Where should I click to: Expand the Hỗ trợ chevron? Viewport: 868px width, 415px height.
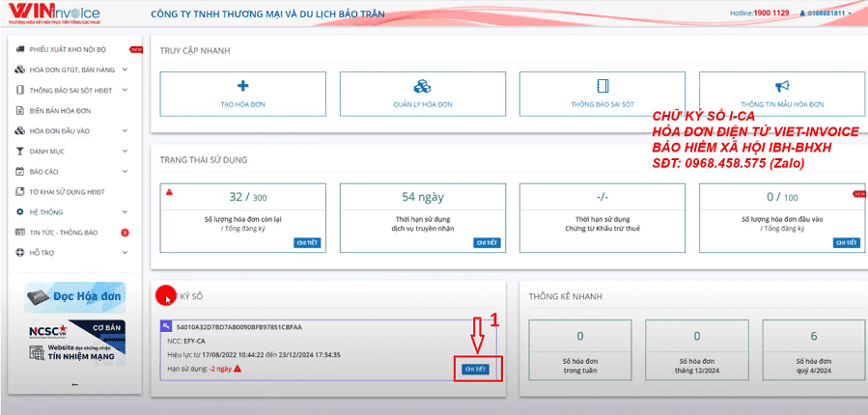pos(125,253)
